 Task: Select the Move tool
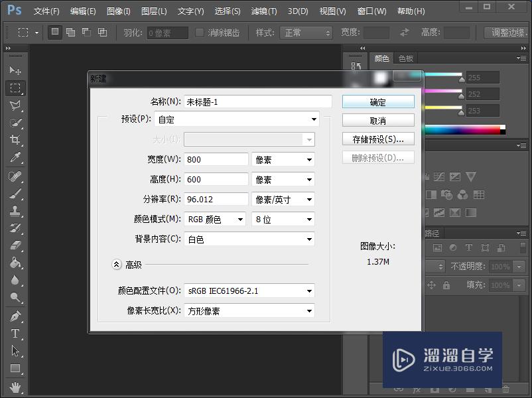tap(15, 71)
